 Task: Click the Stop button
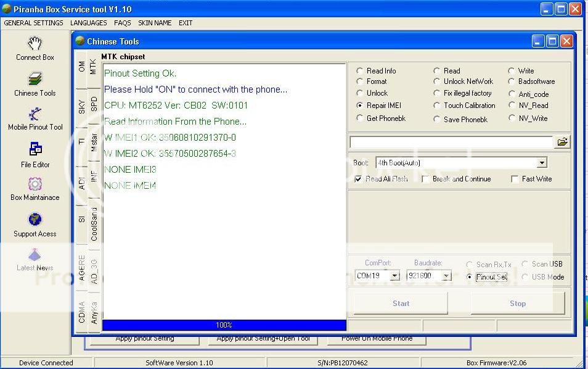(518, 304)
